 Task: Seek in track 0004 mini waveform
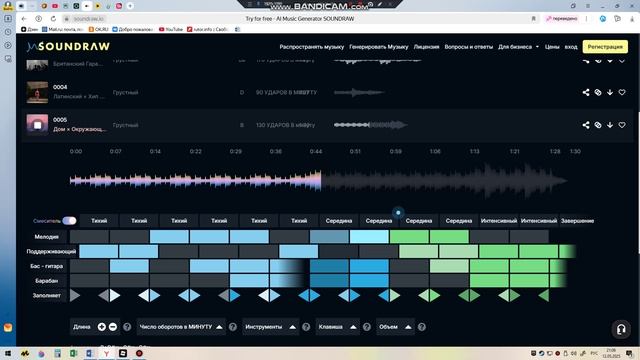[x=359, y=92]
